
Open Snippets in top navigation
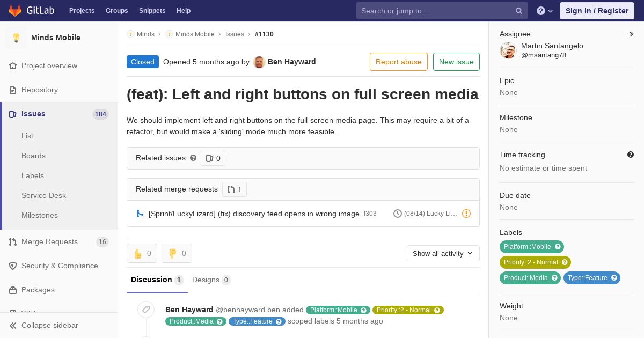[x=152, y=11]
